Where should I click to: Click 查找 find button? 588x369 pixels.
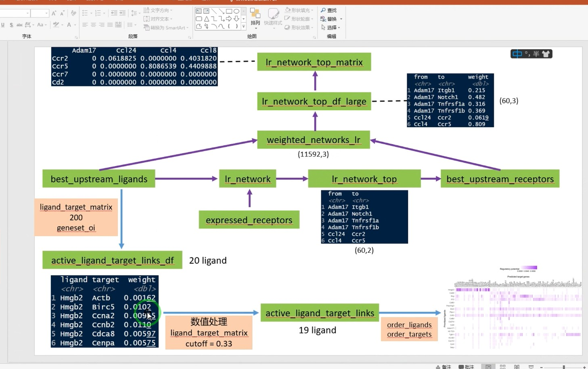(329, 10)
